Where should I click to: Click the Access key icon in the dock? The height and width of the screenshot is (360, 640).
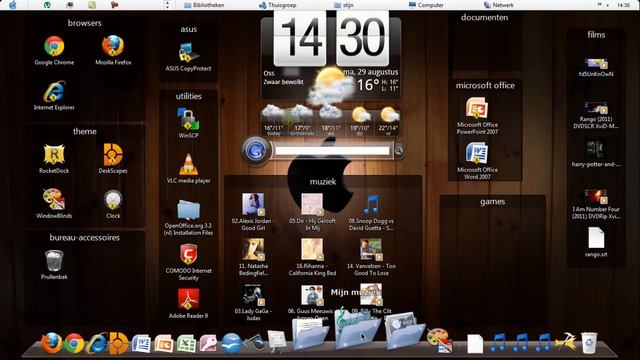(x=208, y=344)
